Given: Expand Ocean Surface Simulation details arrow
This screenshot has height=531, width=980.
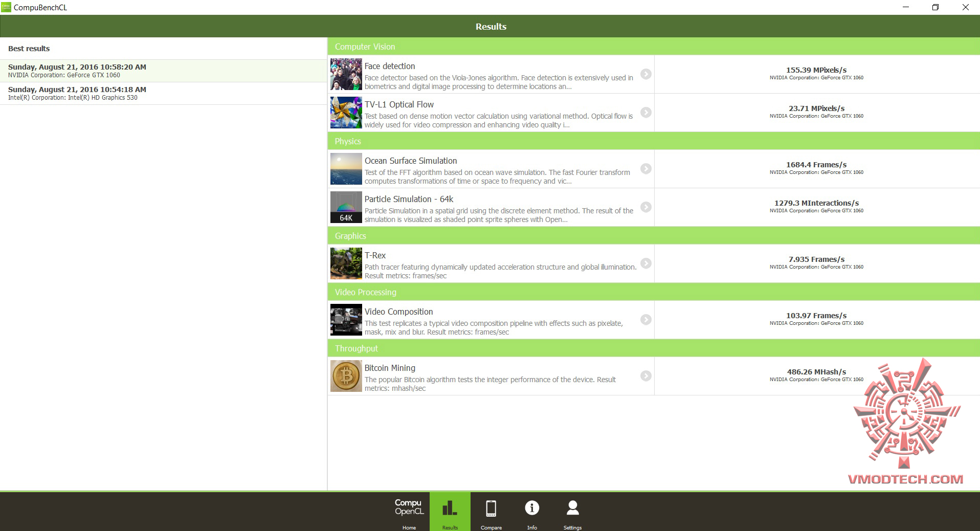Looking at the screenshot, I should (646, 169).
